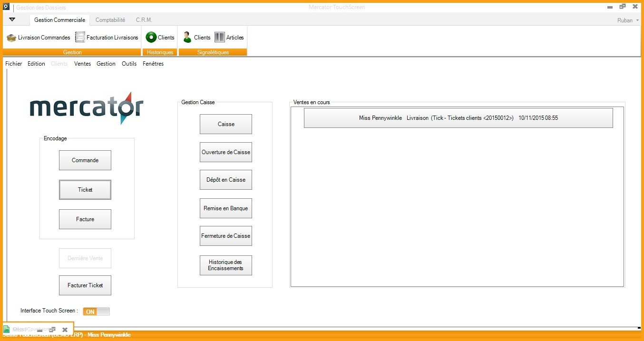The height and width of the screenshot is (341, 644).
Task: Restore the small child window at bottom-left
Action: point(52,329)
